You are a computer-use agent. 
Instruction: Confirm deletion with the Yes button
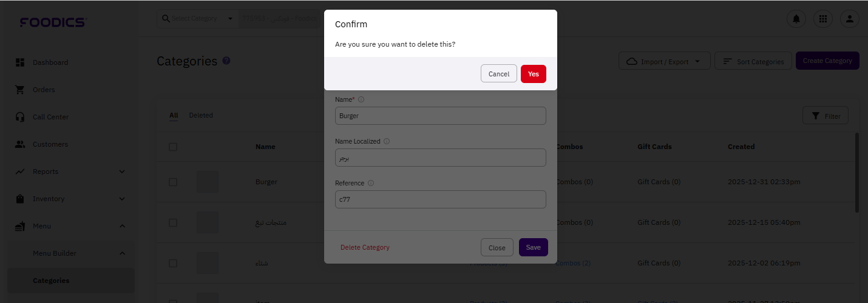click(534, 74)
